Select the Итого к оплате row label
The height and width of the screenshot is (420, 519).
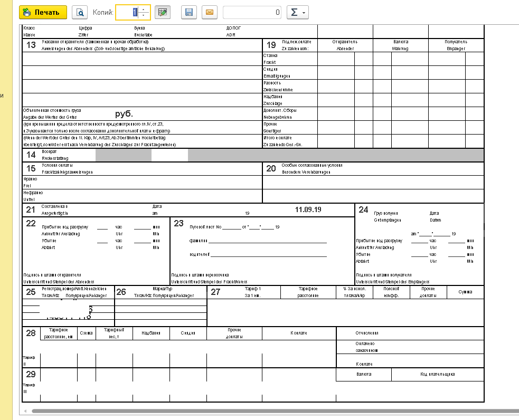point(290,141)
